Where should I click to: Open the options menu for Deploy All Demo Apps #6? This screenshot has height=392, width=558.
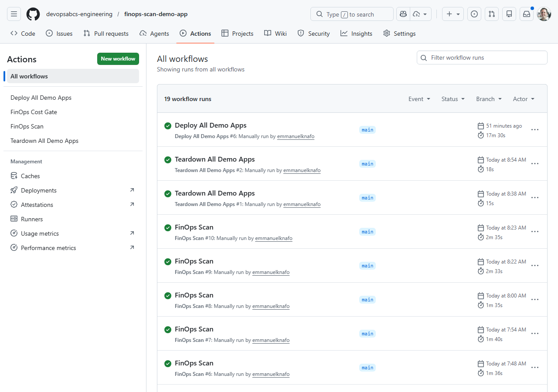[x=535, y=130]
